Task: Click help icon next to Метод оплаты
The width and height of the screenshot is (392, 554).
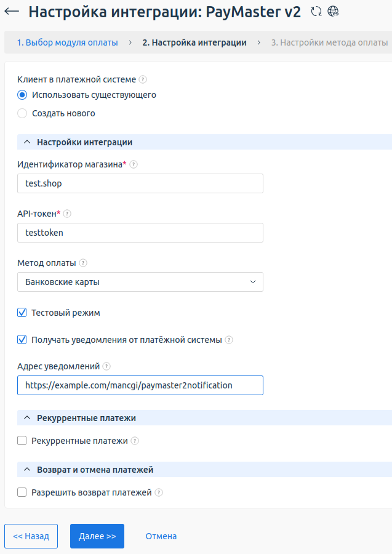Action: click(83, 263)
